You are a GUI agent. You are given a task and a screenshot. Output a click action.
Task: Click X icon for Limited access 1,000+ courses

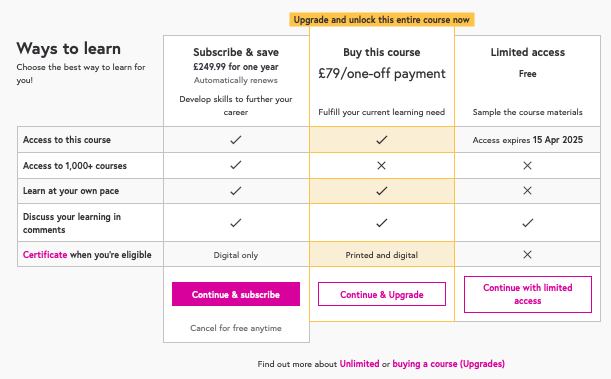point(527,166)
